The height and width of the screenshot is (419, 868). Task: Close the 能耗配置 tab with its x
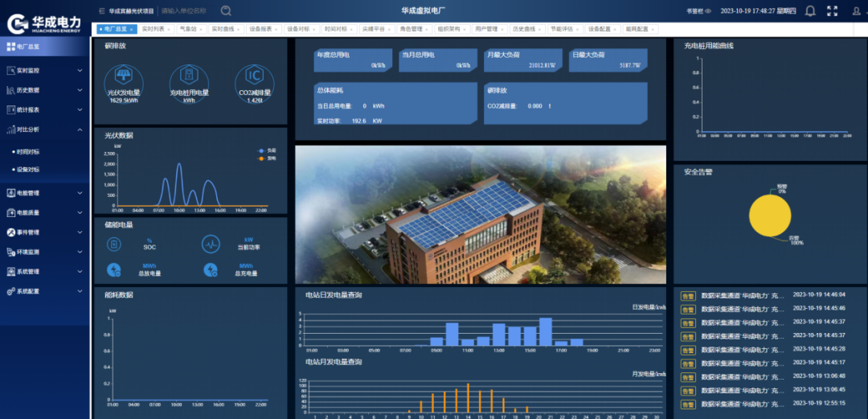(x=653, y=30)
